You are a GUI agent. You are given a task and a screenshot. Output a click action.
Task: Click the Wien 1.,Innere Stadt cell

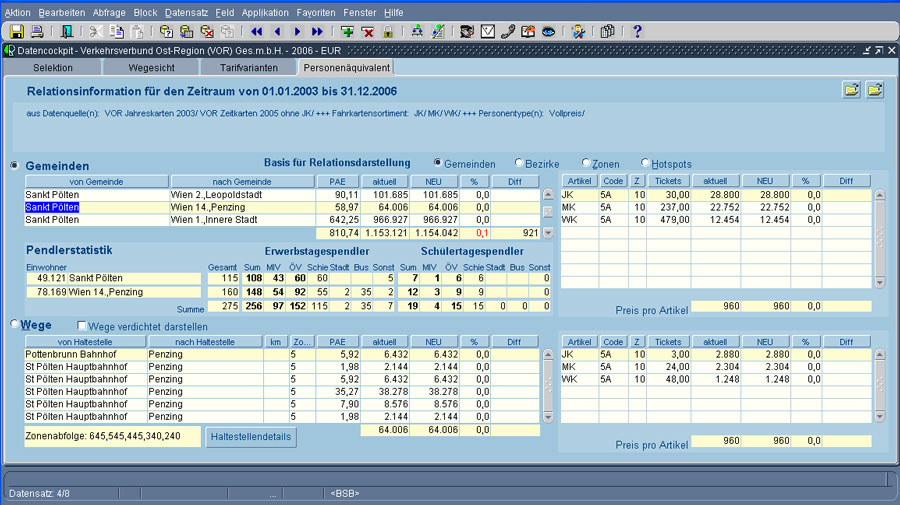click(x=242, y=220)
